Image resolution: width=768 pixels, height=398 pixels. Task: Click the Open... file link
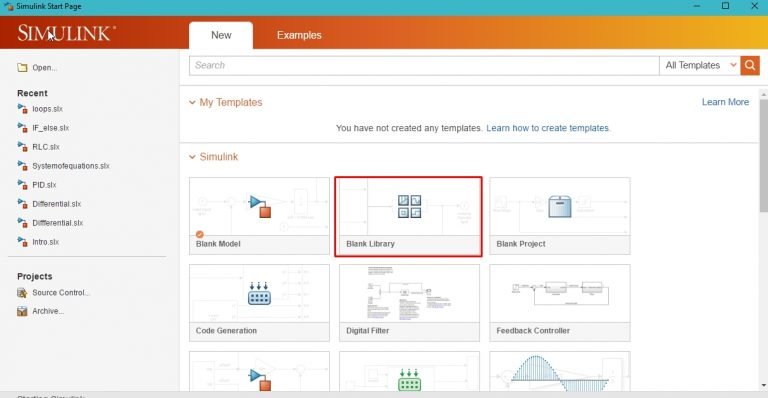(45, 68)
